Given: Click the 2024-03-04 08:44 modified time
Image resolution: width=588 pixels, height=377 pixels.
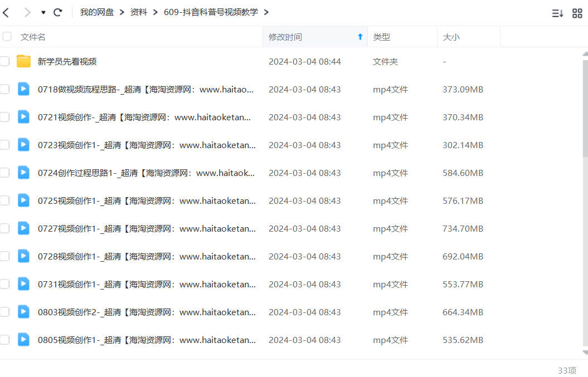Looking at the screenshot, I should pyautogui.click(x=304, y=61).
